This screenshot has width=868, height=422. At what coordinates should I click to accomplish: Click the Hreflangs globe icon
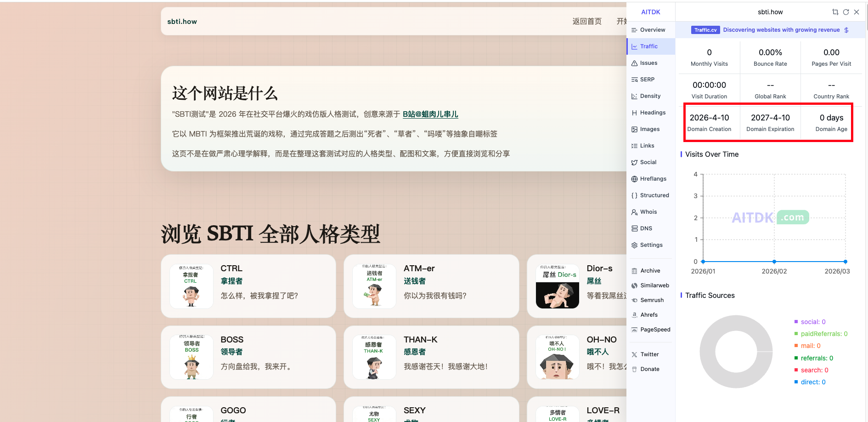click(634, 179)
